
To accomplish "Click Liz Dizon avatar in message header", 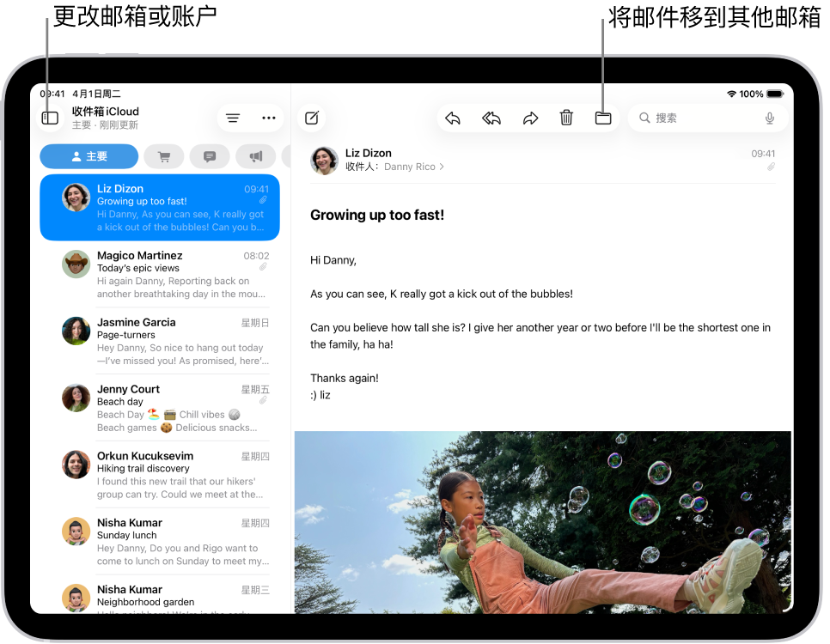I will (324, 161).
